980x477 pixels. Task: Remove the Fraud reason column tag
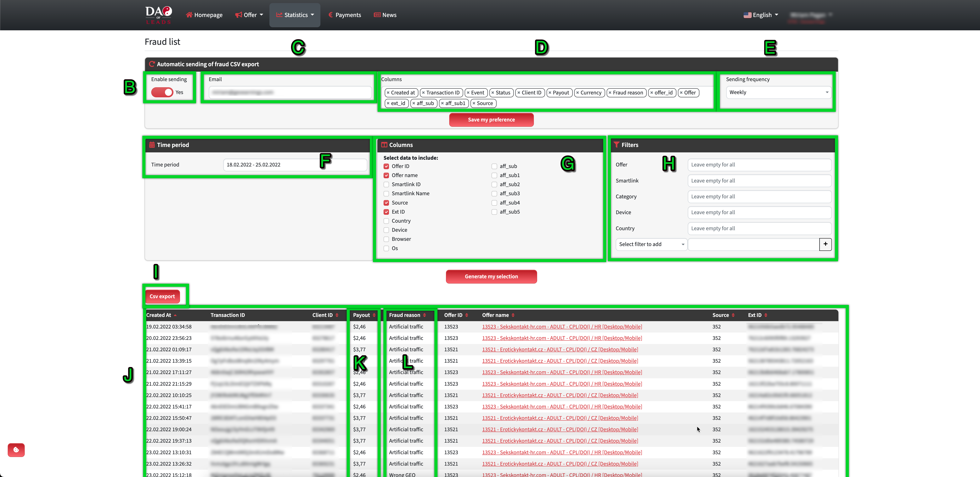610,93
